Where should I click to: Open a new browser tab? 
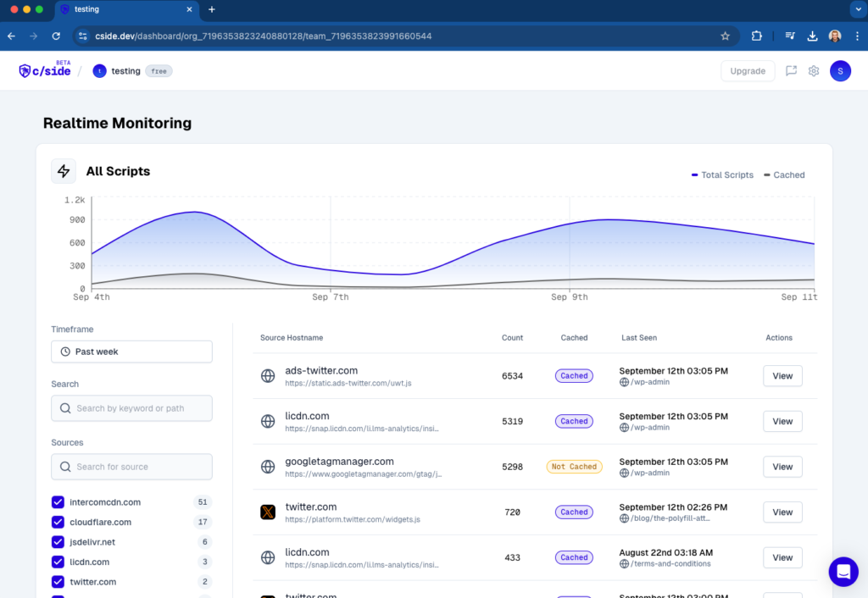tap(212, 9)
